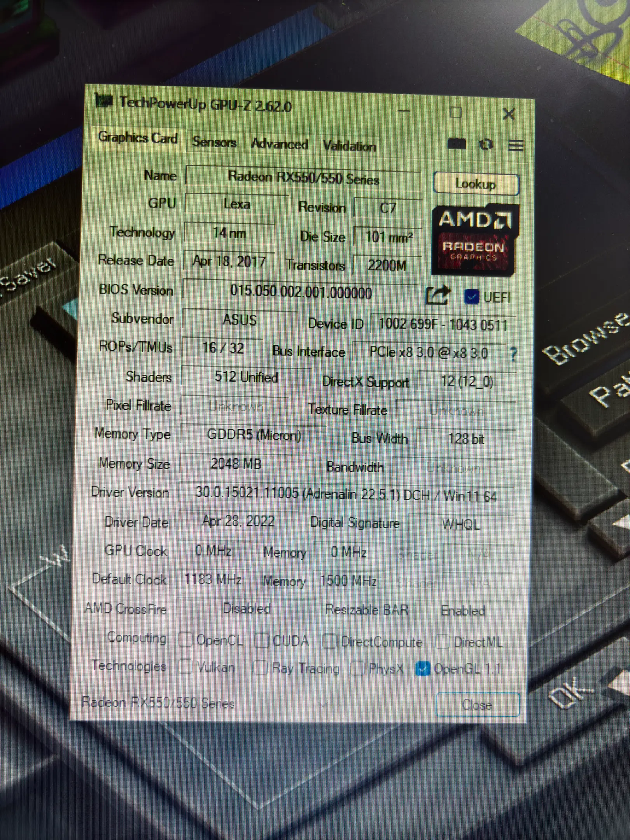630x840 pixels.
Task: Click the Transistors value 2200M
Action: [x=387, y=265]
